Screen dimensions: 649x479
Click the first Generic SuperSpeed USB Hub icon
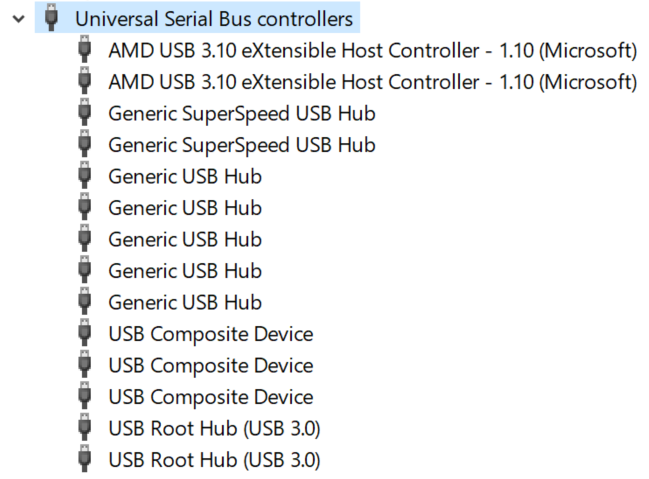click(85, 113)
